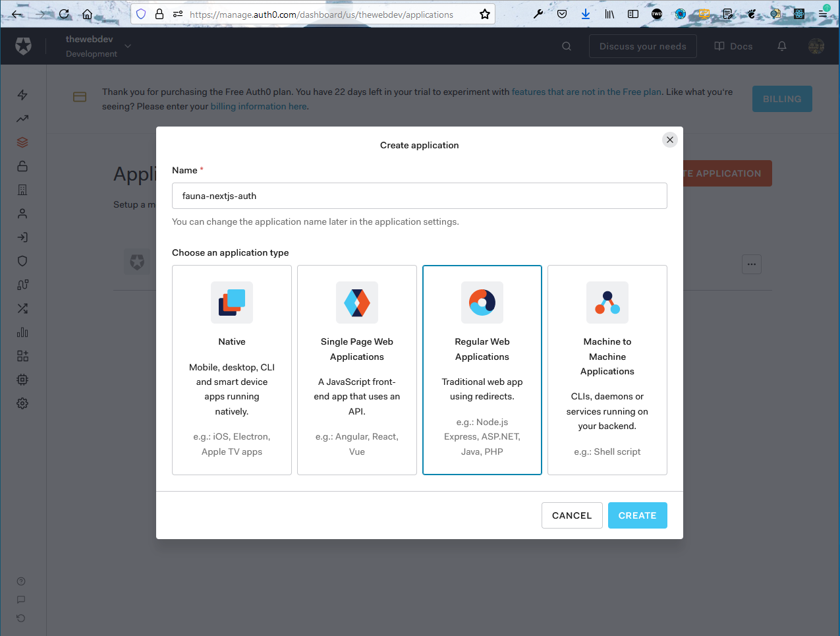This screenshot has height=636, width=840.
Task: Click the Billing button
Action: 782,99
